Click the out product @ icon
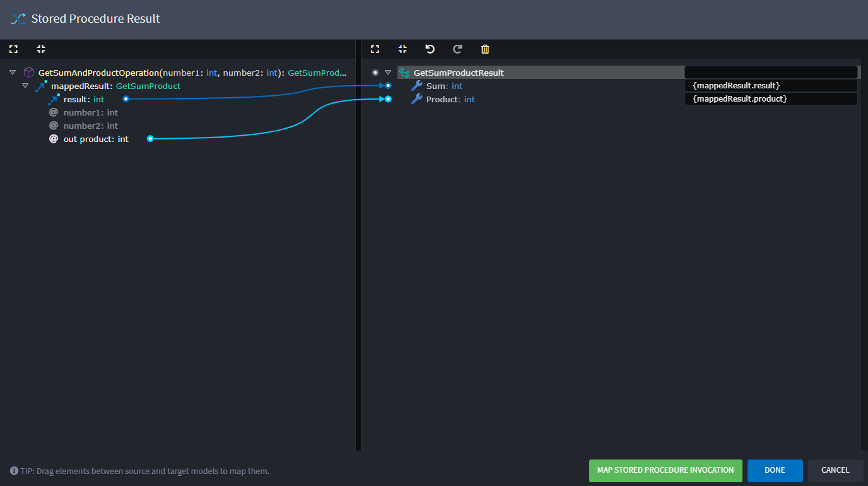 54,139
